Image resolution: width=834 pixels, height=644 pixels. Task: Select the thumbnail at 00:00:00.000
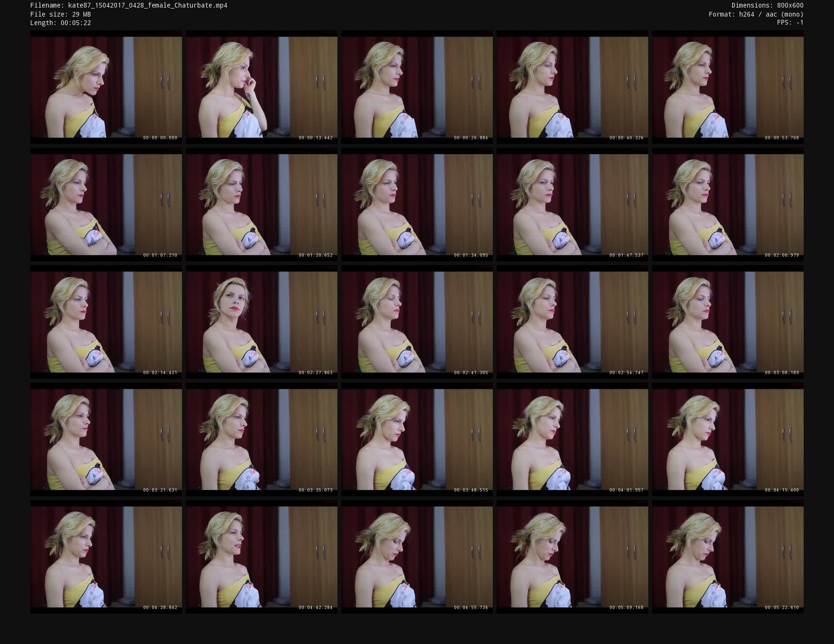coord(106,87)
